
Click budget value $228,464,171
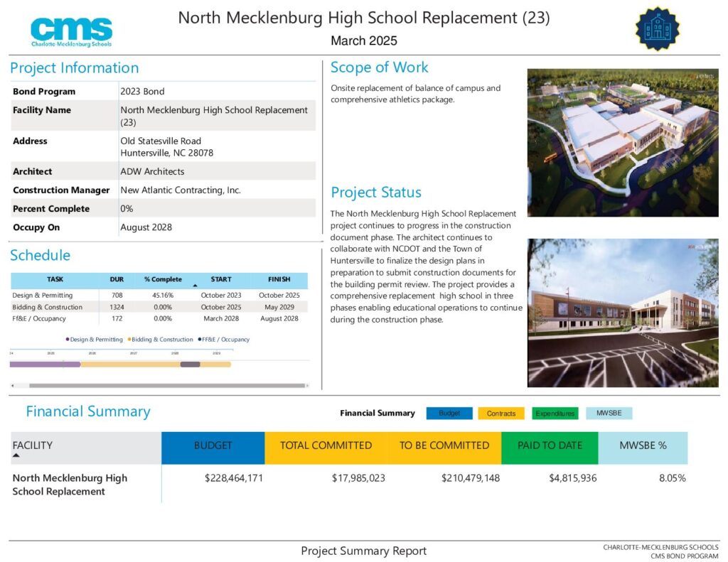coord(234,478)
